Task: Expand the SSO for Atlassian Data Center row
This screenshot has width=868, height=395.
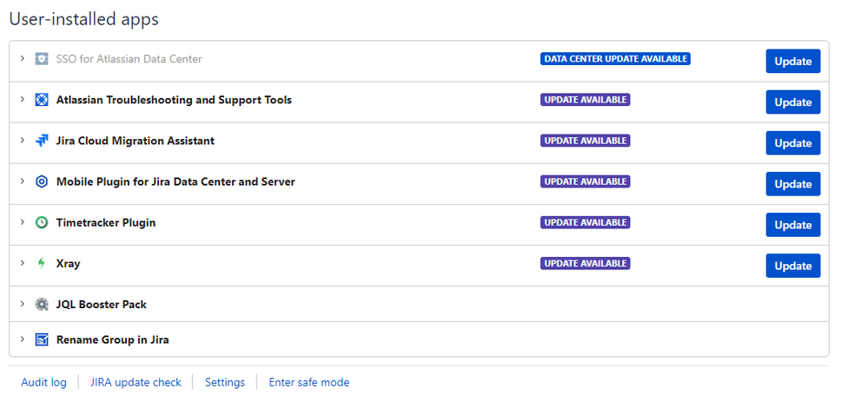Action: coord(22,58)
